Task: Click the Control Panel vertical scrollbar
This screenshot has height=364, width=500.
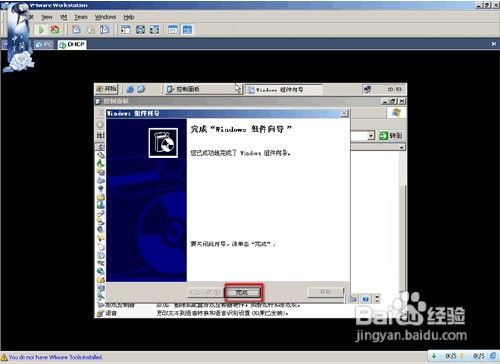Action: (402, 220)
